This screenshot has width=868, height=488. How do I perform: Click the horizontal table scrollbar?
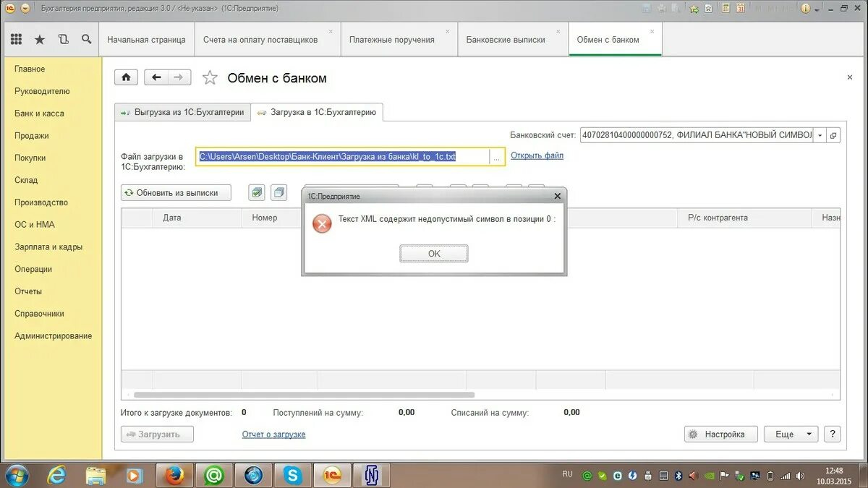click(x=304, y=395)
